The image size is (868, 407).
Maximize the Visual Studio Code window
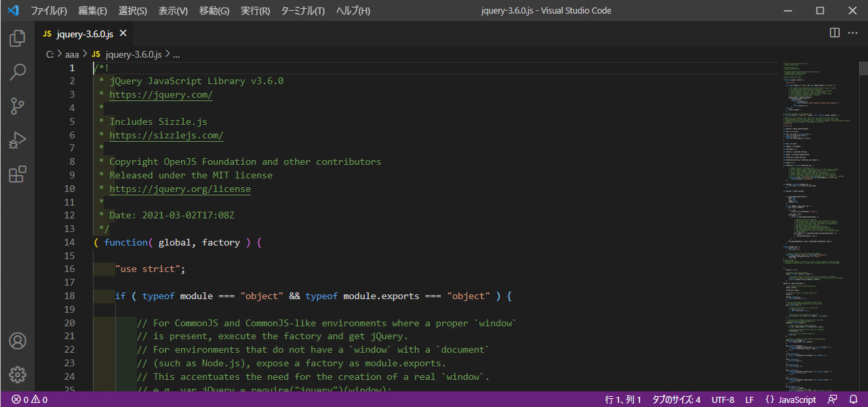[x=820, y=10]
